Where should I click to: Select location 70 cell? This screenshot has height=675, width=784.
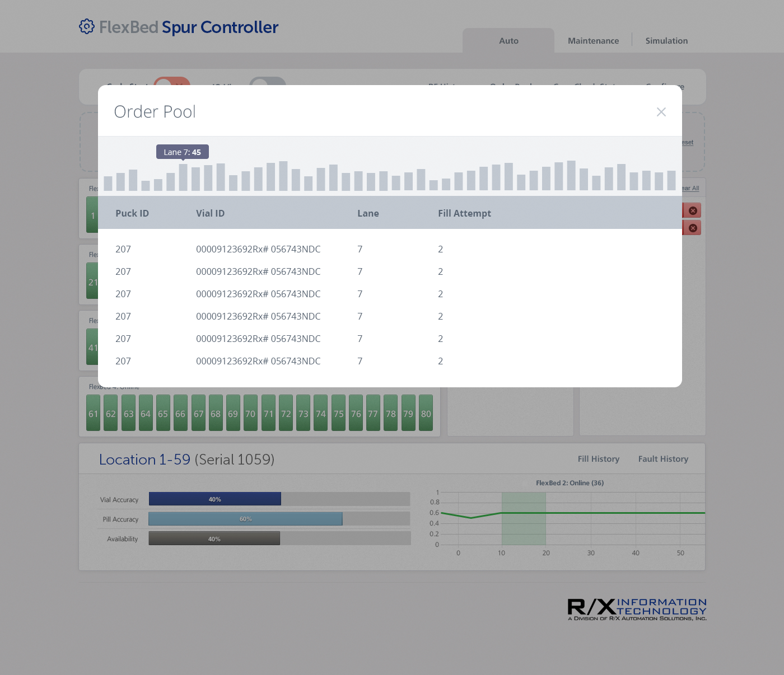pyautogui.click(x=250, y=413)
